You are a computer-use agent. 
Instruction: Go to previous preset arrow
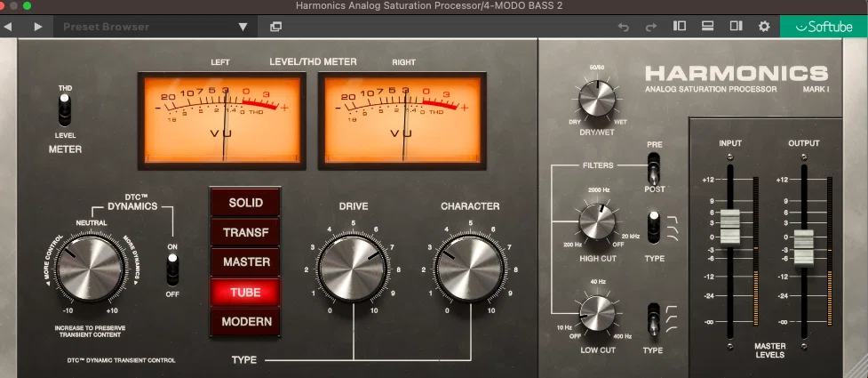(8, 27)
